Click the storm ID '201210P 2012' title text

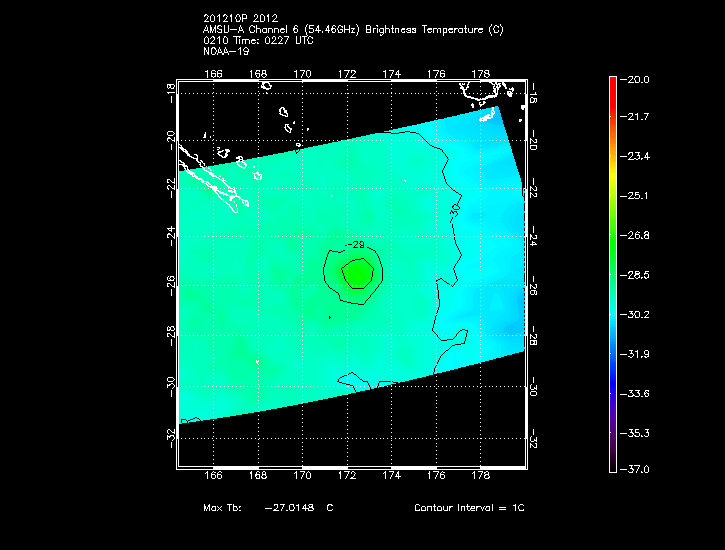tap(240, 18)
